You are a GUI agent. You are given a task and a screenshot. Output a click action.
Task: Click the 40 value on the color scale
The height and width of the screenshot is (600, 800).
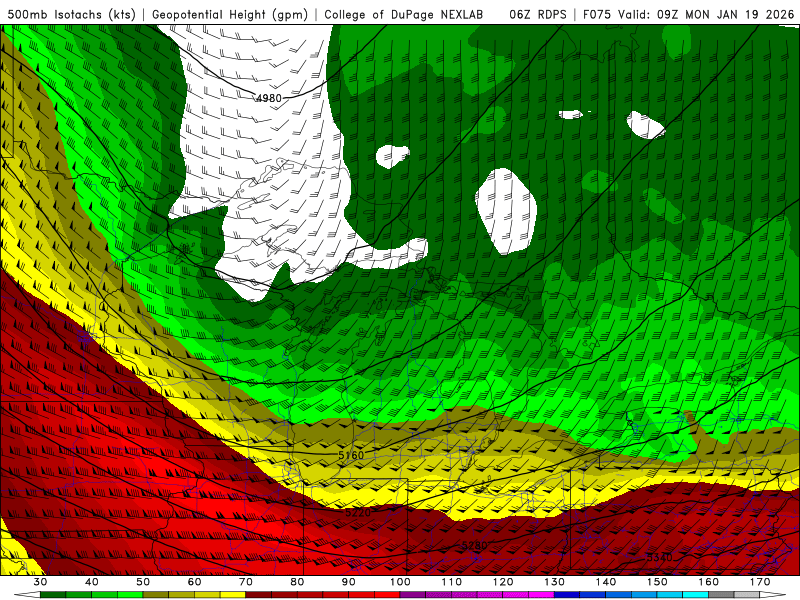click(x=92, y=582)
